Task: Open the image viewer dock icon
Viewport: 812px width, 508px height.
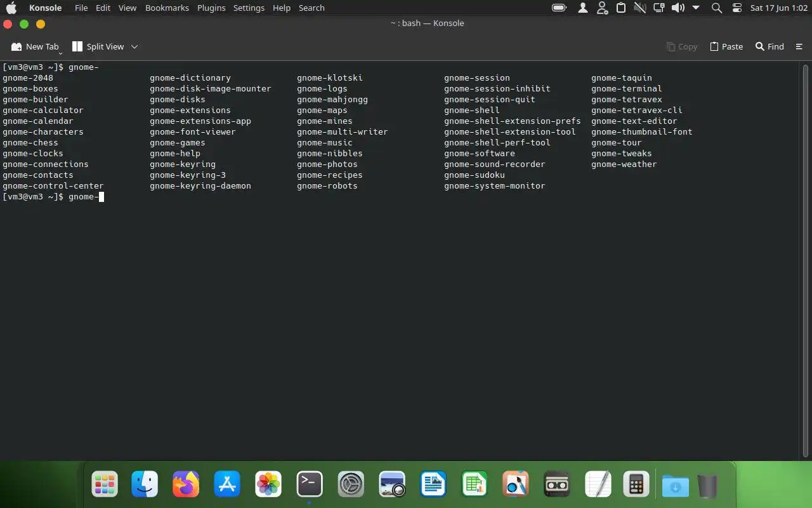Action: (392, 485)
